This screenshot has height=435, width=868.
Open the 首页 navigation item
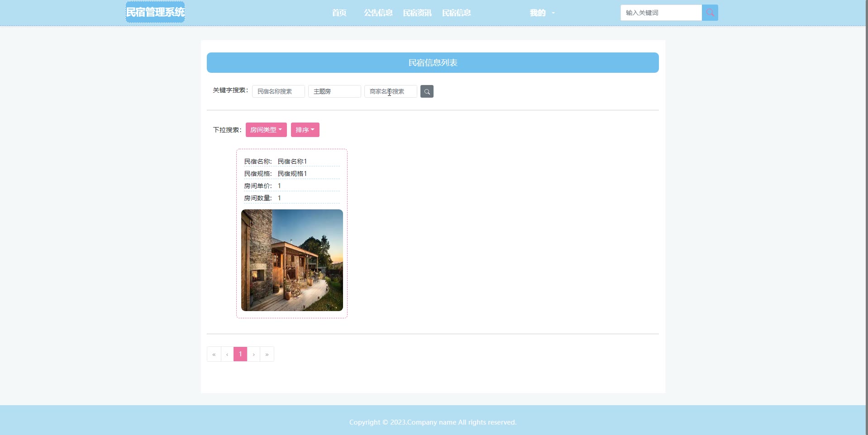coord(339,13)
